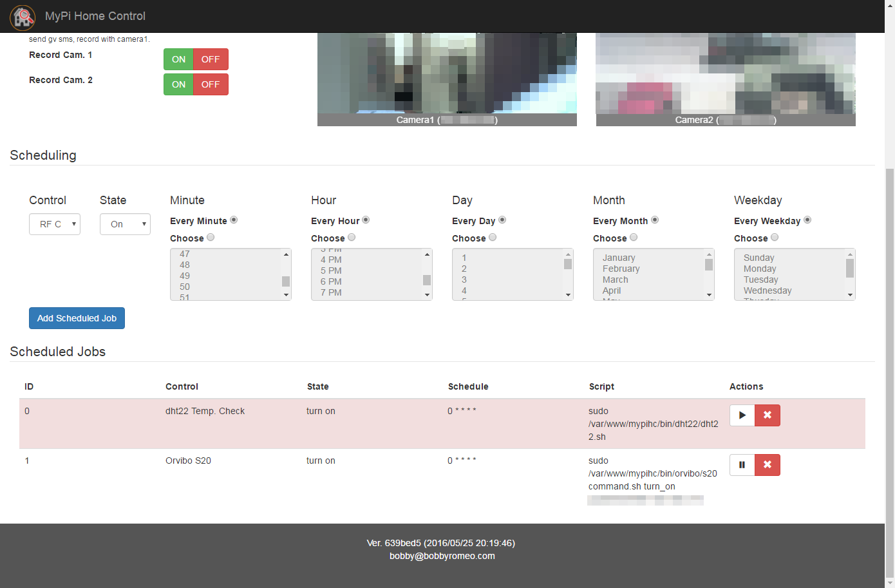This screenshot has width=895, height=588.
Task: Click the bobby@bobbyromeo.com email text
Action: [442, 556]
